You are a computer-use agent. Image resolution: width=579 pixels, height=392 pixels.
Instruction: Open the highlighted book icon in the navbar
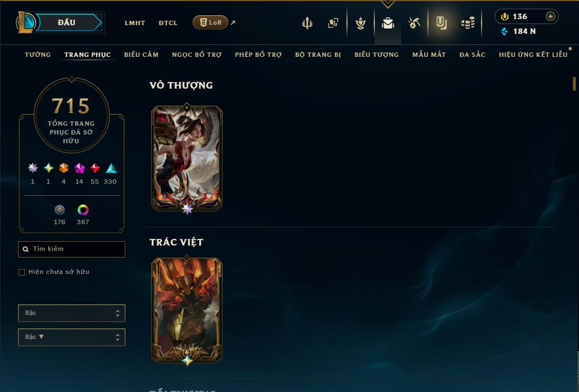[x=441, y=23]
